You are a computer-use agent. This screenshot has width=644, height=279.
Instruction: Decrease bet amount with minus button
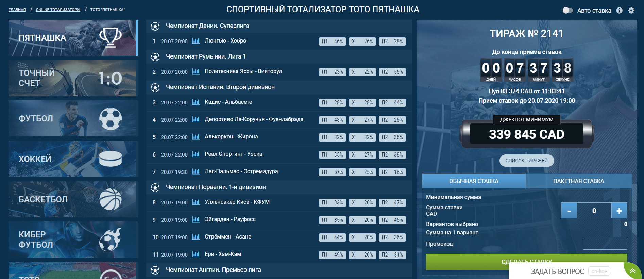pos(569,211)
